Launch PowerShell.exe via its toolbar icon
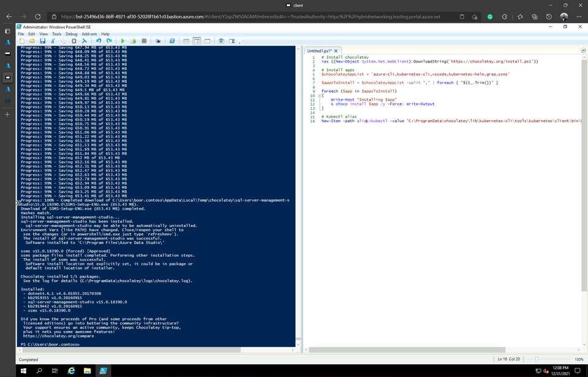Screen dimensions: 588x377 [x=172, y=40]
